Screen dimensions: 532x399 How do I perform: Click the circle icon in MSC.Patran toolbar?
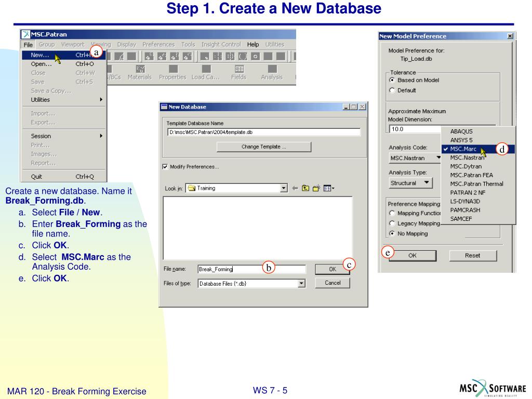pos(256,56)
